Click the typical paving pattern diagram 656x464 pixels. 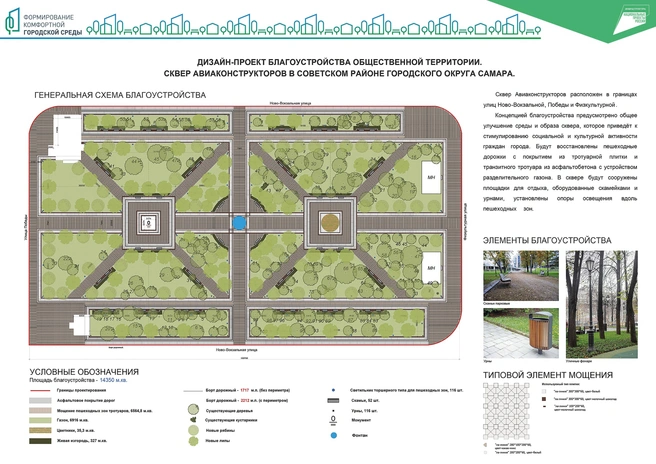pyautogui.click(x=506, y=411)
